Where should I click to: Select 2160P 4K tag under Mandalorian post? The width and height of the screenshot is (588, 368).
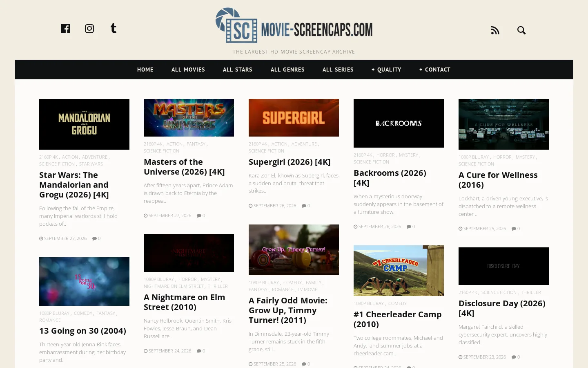(x=49, y=157)
